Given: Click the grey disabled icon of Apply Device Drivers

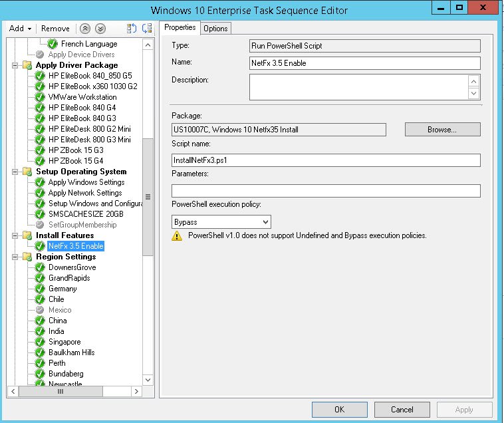Looking at the screenshot, I should [40, 55].
